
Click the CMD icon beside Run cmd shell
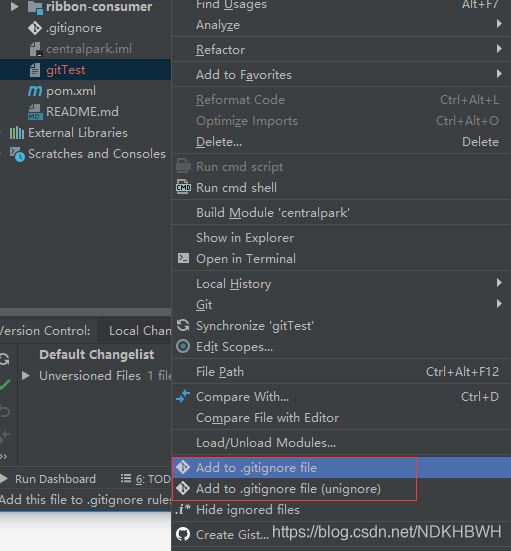(183, 187)
